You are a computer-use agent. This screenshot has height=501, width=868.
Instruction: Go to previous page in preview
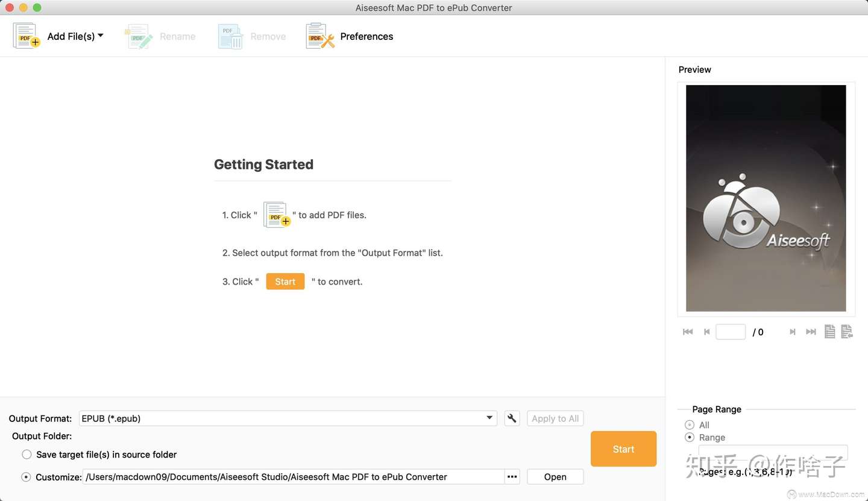(707, 332)
